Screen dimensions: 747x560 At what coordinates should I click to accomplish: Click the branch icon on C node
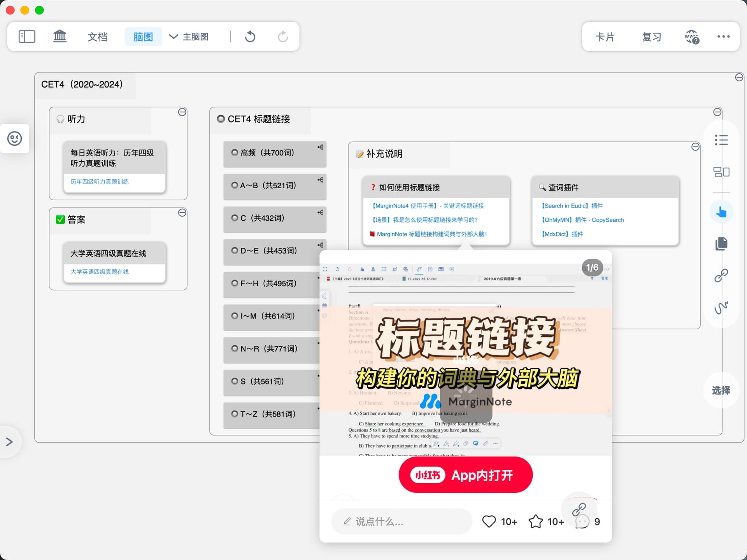pyautogui.click(x=320, y=212)
